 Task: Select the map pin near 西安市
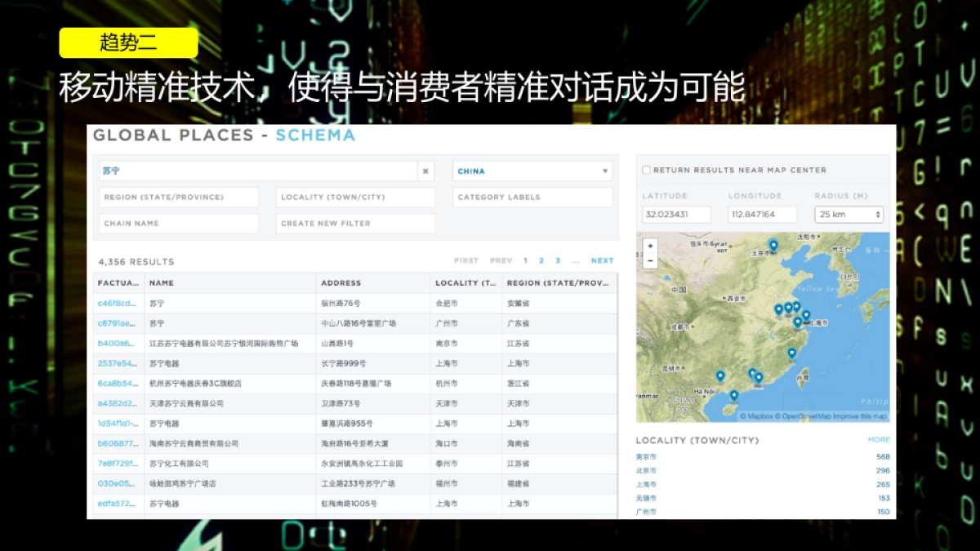[x=778, y=309]
